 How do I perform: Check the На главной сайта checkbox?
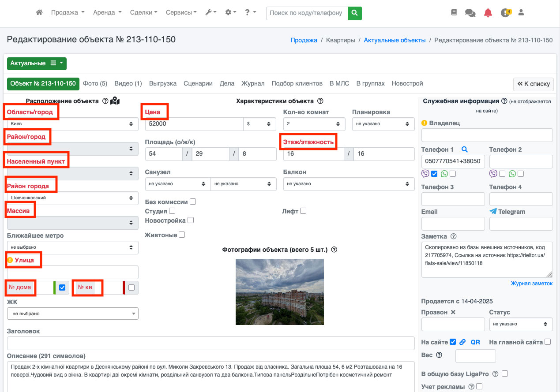548,342
